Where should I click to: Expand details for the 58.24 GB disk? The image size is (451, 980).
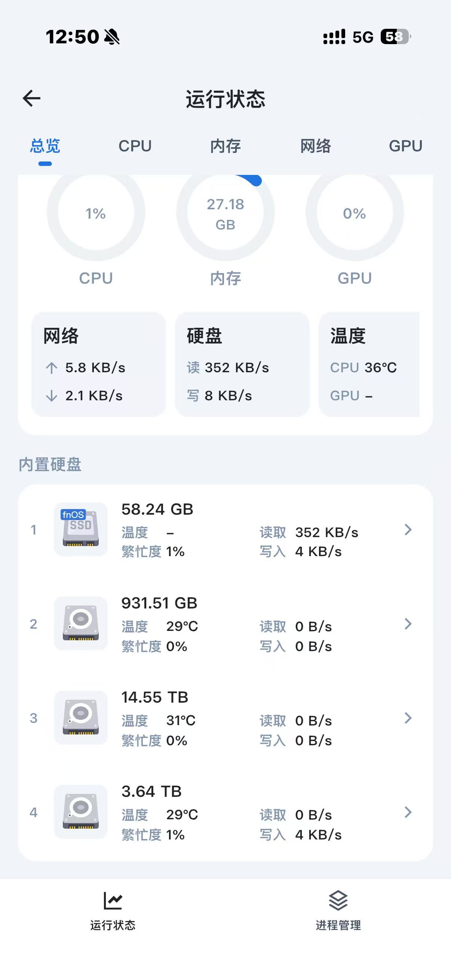(408, 530)
